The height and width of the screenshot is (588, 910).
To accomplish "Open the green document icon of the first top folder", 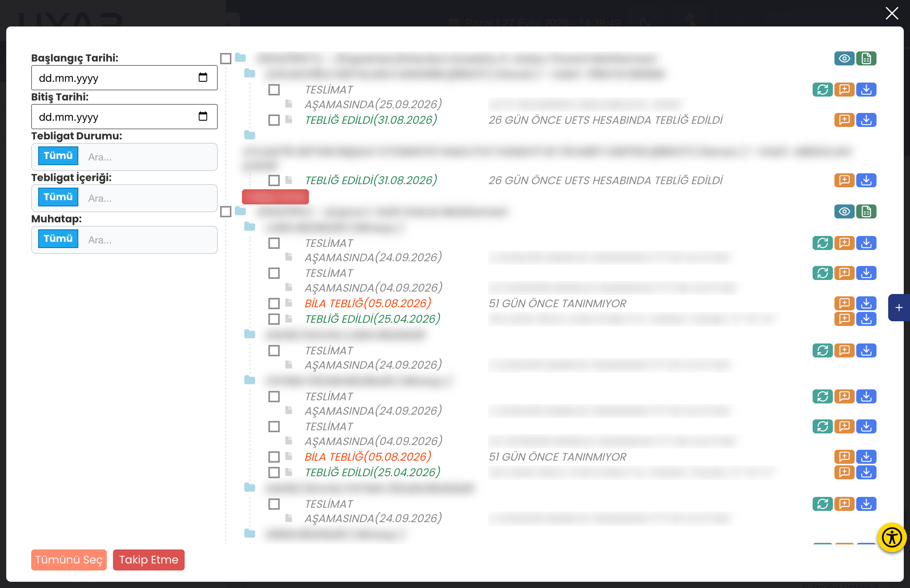I will pyautogui.click(x=866, y=58).
